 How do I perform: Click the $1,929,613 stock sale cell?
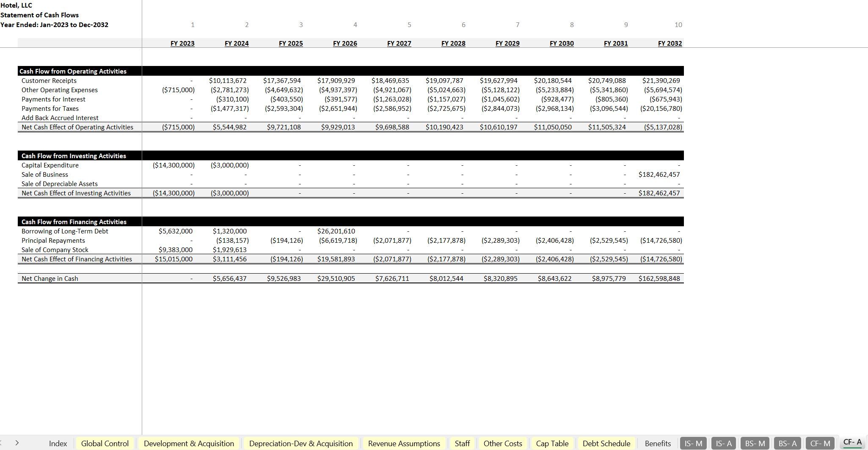point(229,250)
